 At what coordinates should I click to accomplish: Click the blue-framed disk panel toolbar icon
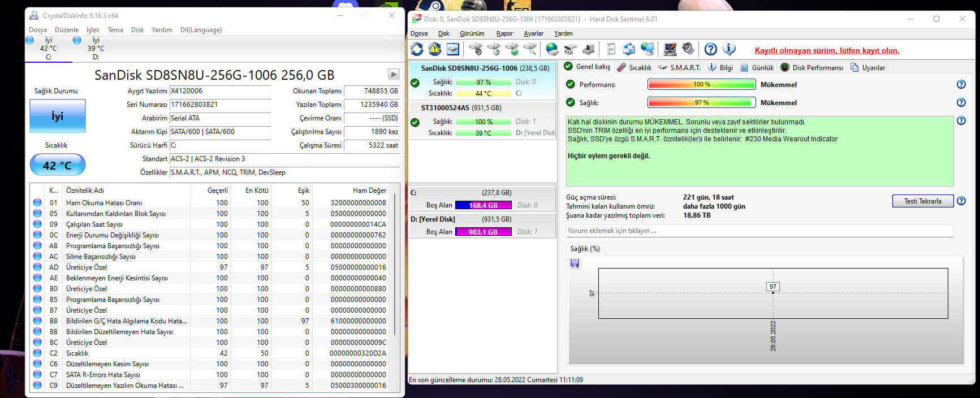point(453,49)
